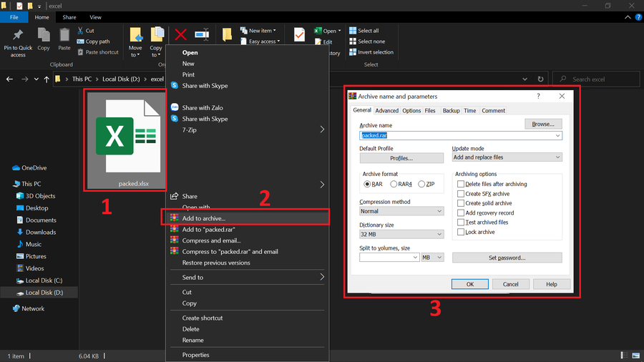Open the MB volume unit dropdown
This screenshot has width=644, height=362.
coord(432,258)
